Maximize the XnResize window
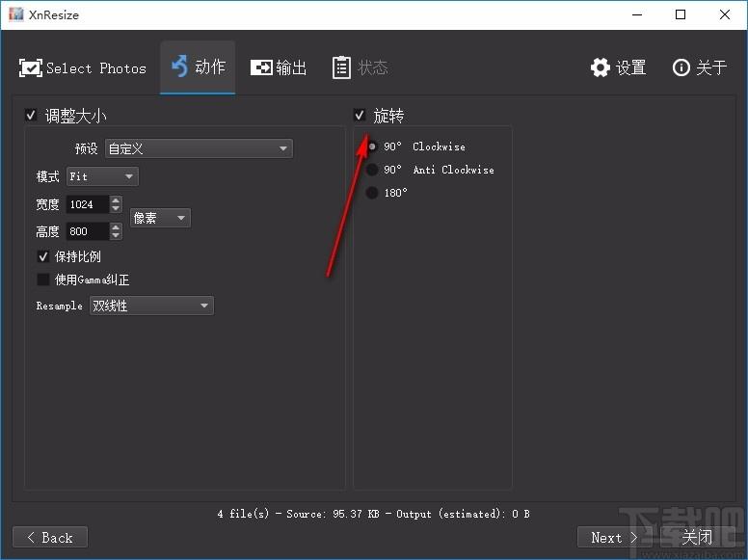Viewport: 748px width, 560px height. (x=681, y=14)
